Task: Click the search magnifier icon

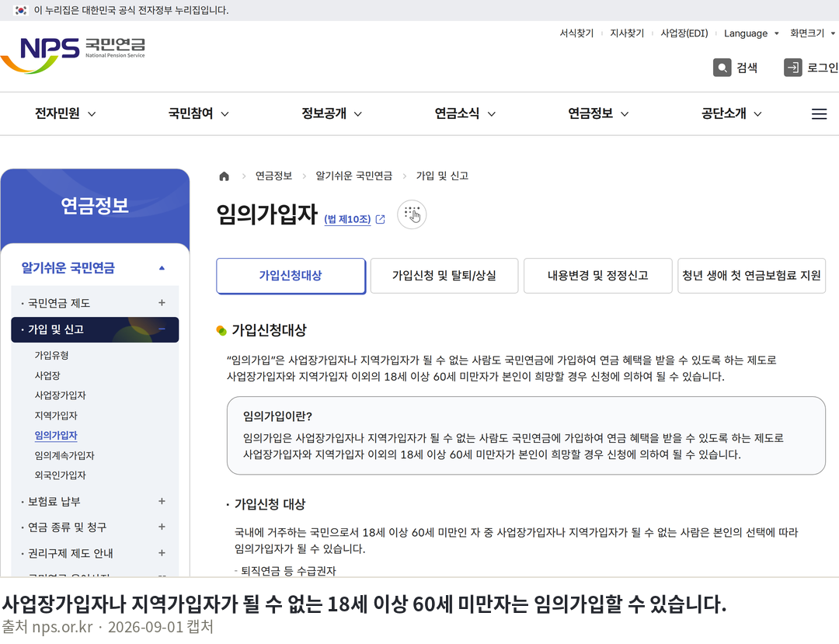Action: tap(722, 68)
